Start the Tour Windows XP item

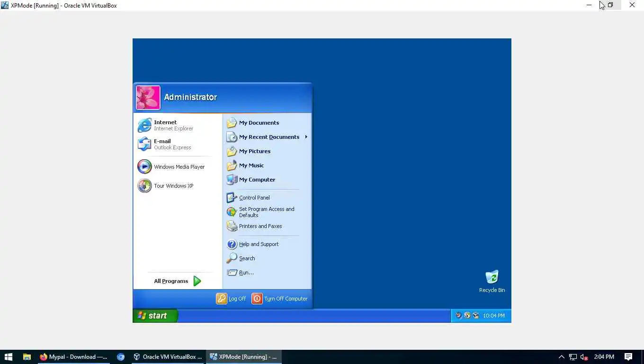[x=178, y=186]
